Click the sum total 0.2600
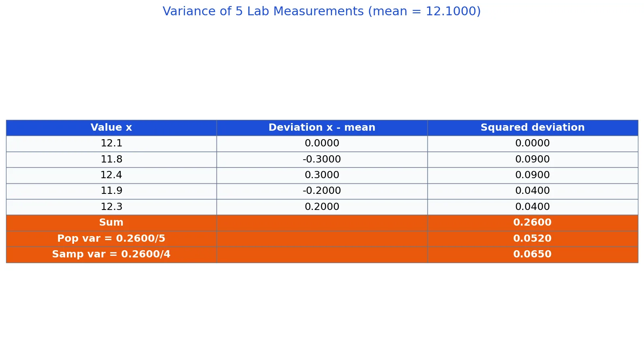 (533, 223)
